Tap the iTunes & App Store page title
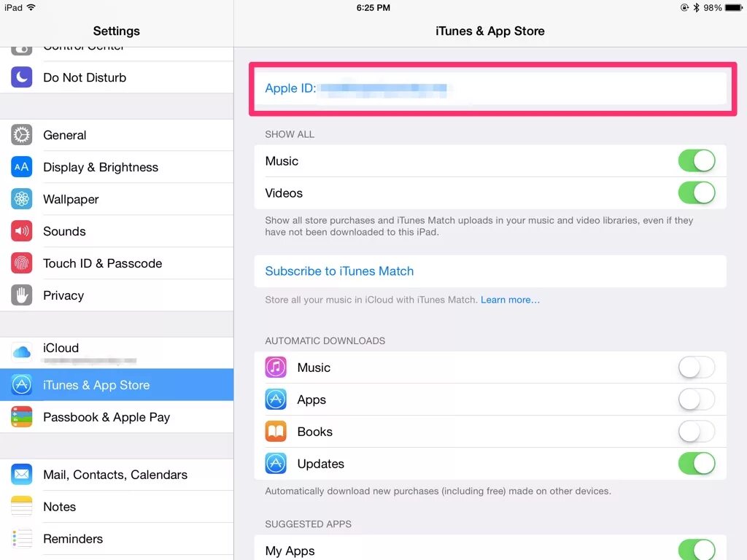Screen dimensions: 747x560 [489, 31]
